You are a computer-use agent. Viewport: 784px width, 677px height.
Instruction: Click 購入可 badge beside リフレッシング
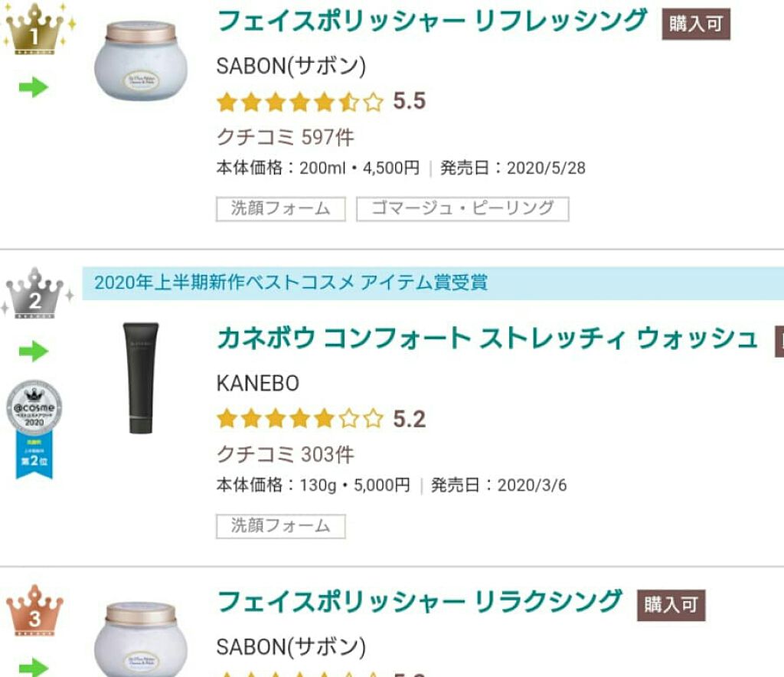[695, 25]
